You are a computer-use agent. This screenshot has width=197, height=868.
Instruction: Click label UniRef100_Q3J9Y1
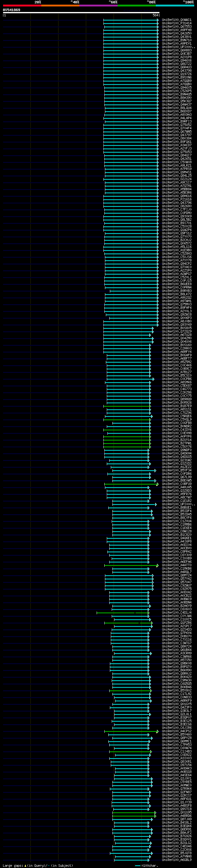pyautogui.click(x=176, y=778)
